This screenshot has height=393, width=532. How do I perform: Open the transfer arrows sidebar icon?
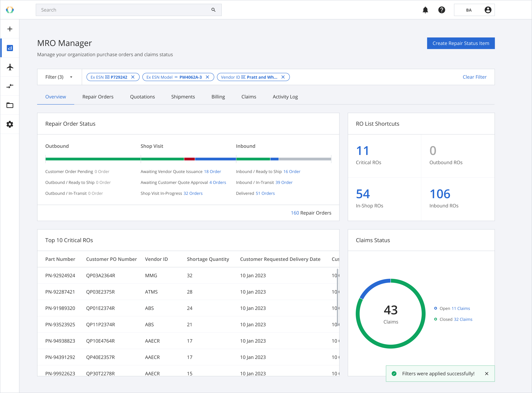pos(10,86)
